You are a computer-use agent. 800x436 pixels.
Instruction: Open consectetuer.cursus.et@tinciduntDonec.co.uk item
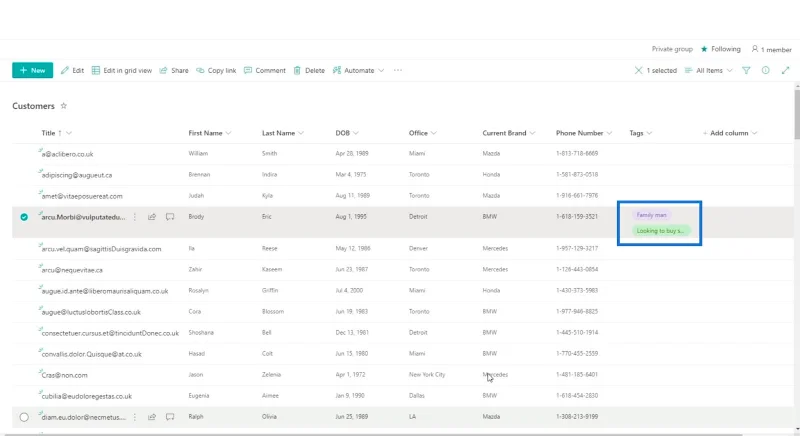tap(110, 333)
